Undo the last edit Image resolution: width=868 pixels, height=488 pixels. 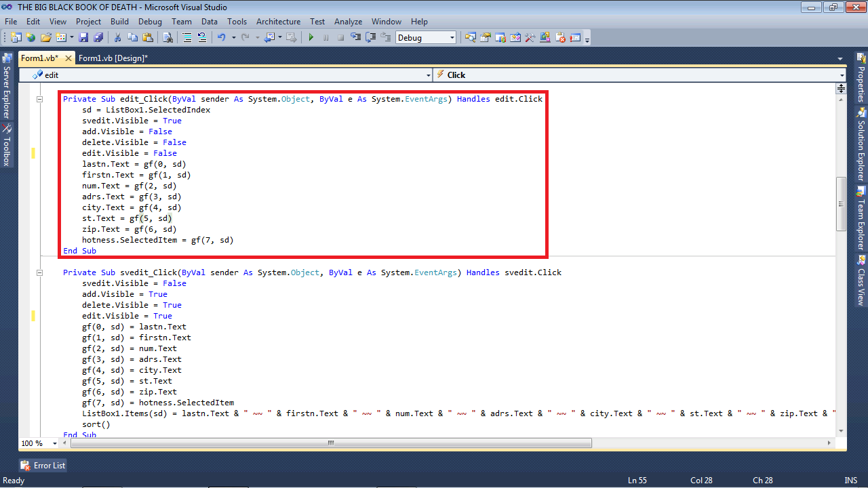[x=222, y=37]
